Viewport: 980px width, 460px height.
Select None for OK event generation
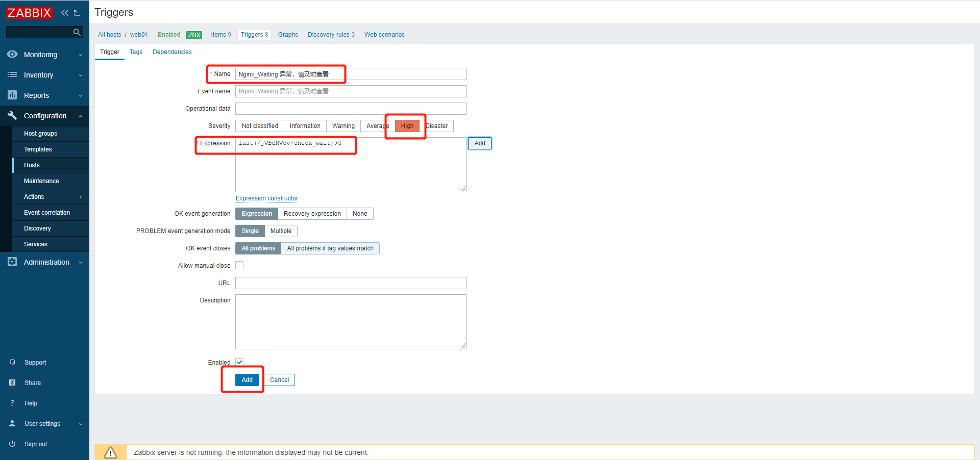point(360,214)
